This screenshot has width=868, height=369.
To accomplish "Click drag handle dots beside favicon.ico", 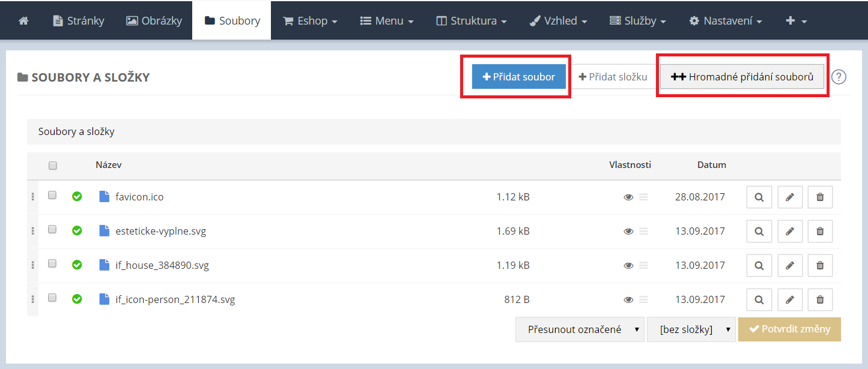I will click(x=32, y=197).
